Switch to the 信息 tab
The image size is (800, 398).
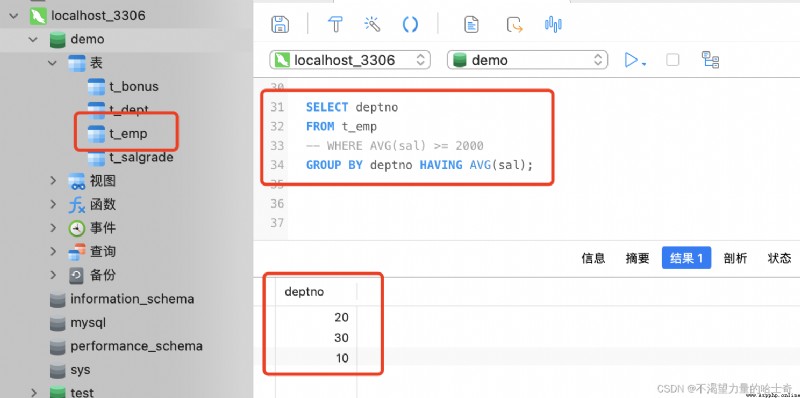(x=593, y=258)
